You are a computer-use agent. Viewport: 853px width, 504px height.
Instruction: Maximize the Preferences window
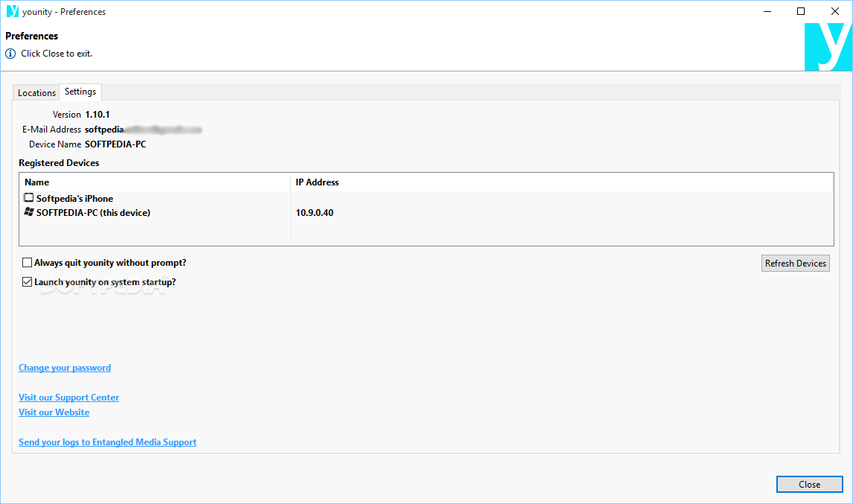[801, 11]
